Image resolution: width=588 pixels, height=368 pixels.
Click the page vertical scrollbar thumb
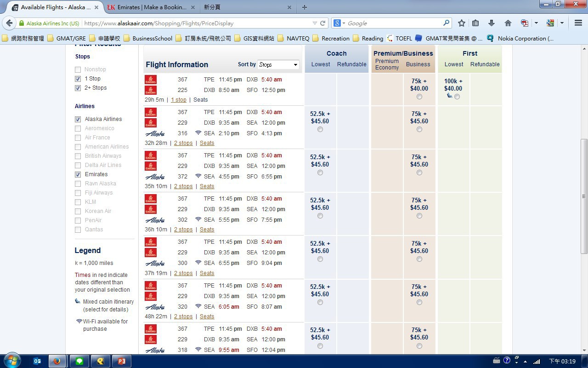(x=584, y=196)
